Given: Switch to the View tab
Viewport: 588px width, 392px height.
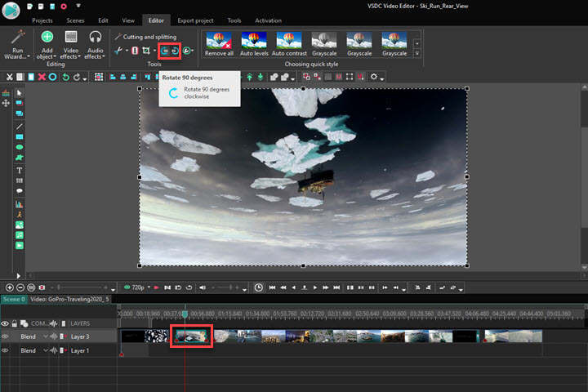Looking at the screenshot, I should tap(128, 20).
